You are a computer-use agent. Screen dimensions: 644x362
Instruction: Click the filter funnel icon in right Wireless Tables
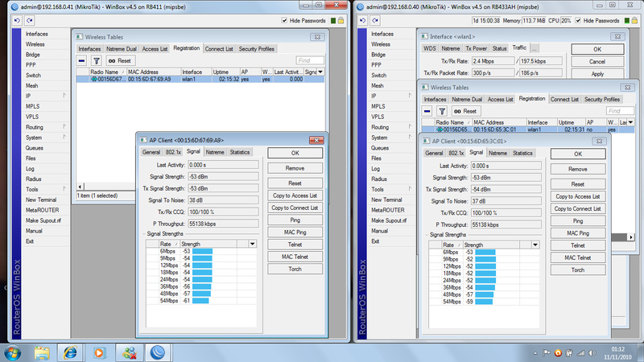[442, 111]
